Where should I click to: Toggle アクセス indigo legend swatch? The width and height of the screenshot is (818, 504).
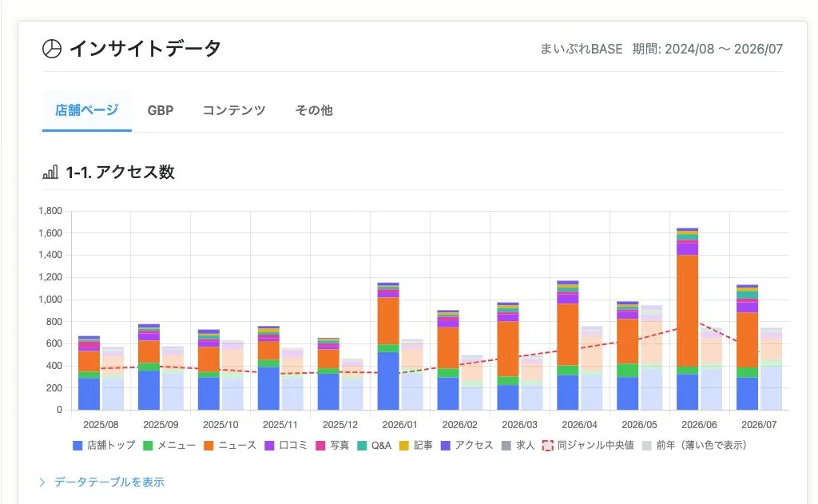tap(446, 446)
